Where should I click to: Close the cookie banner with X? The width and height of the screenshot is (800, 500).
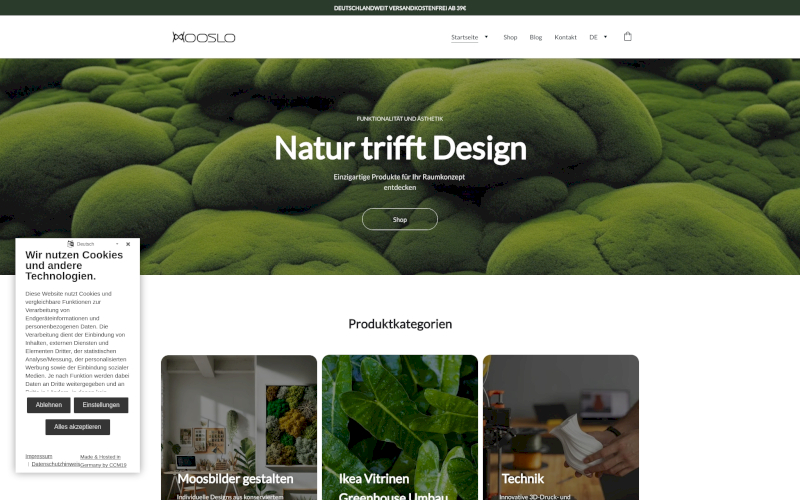point(128,244)
